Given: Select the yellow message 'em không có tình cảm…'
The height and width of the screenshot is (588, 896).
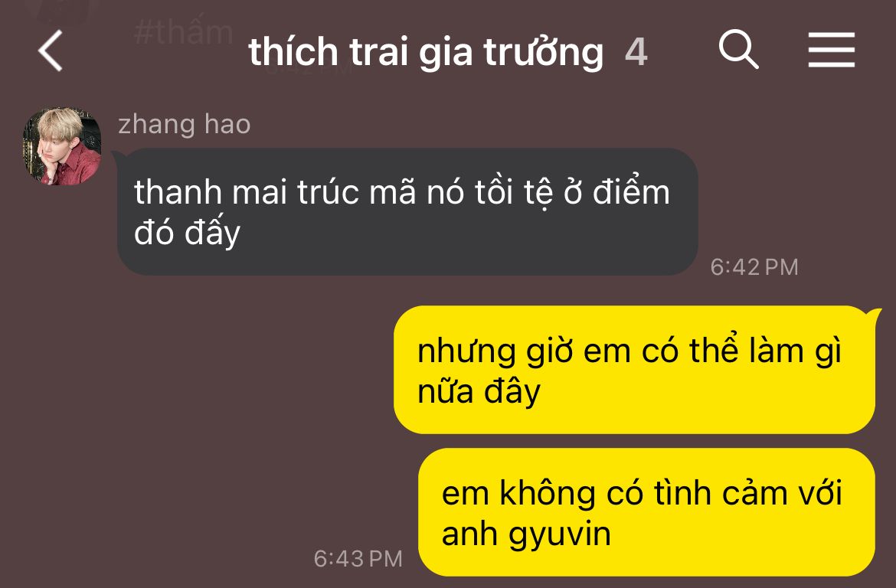Looking at the screenshot, I should [x=646, y=512].
